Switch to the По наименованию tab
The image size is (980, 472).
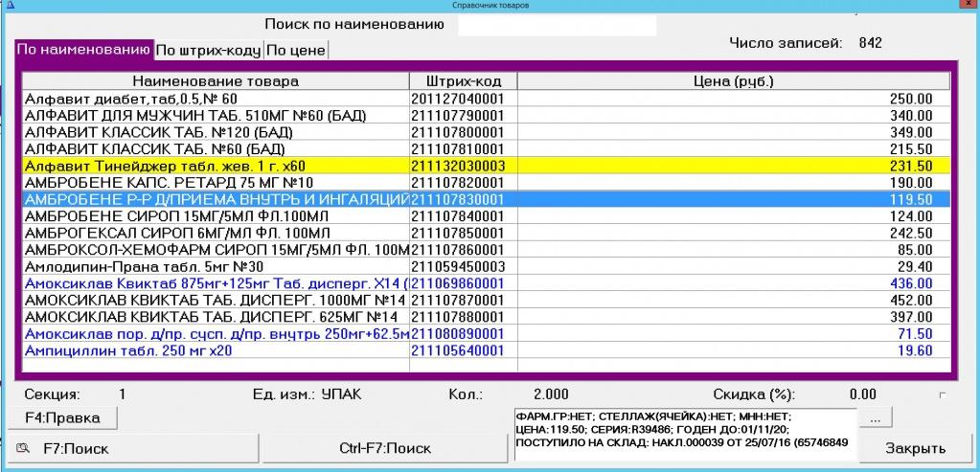[x=83, y=50]
